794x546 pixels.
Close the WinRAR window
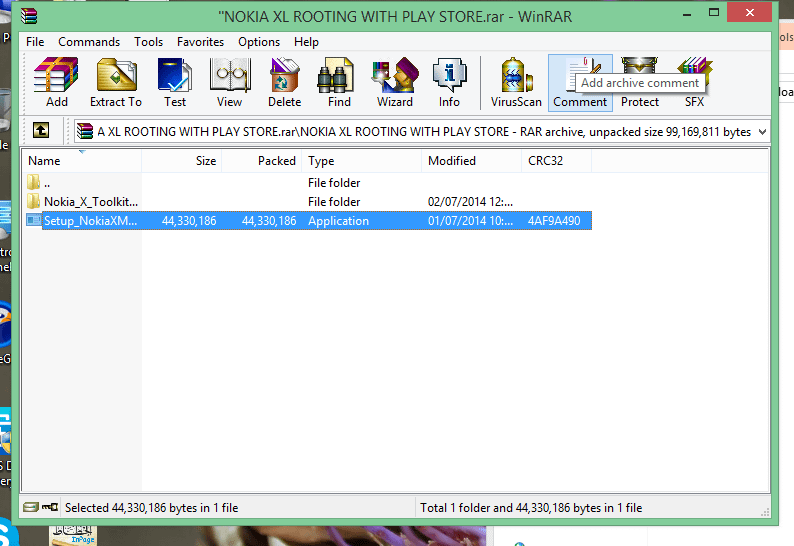749,13
